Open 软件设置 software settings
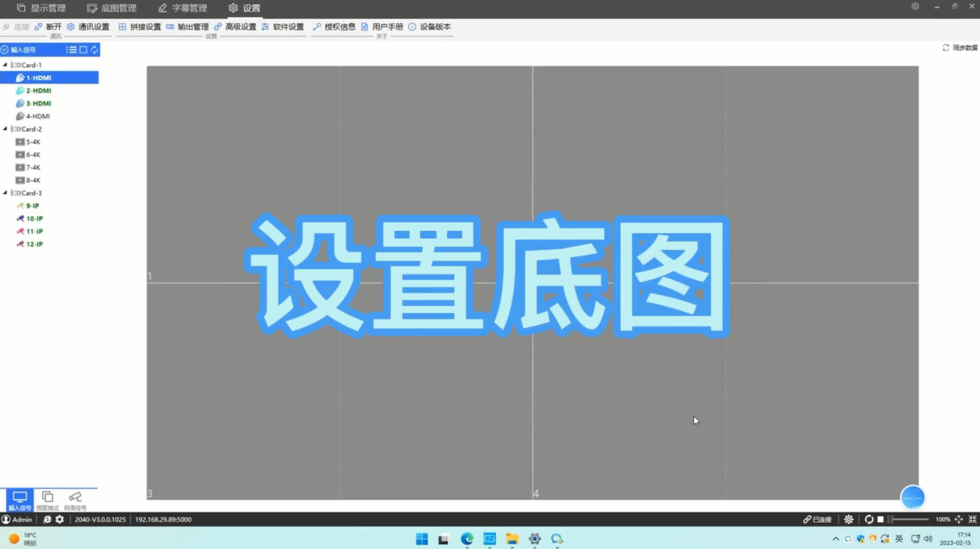Image resolution: width=980 pixels, height=549 pixels. click(283, 26)
